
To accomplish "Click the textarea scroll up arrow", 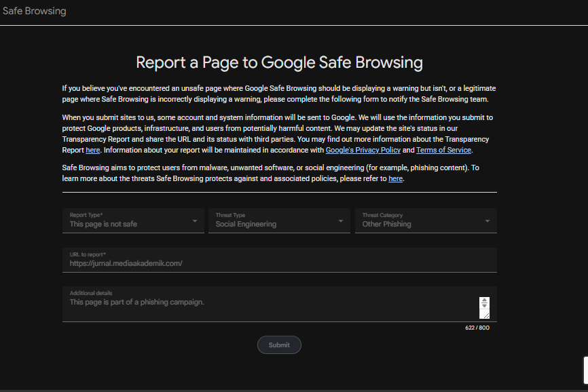I will (484, 300).
